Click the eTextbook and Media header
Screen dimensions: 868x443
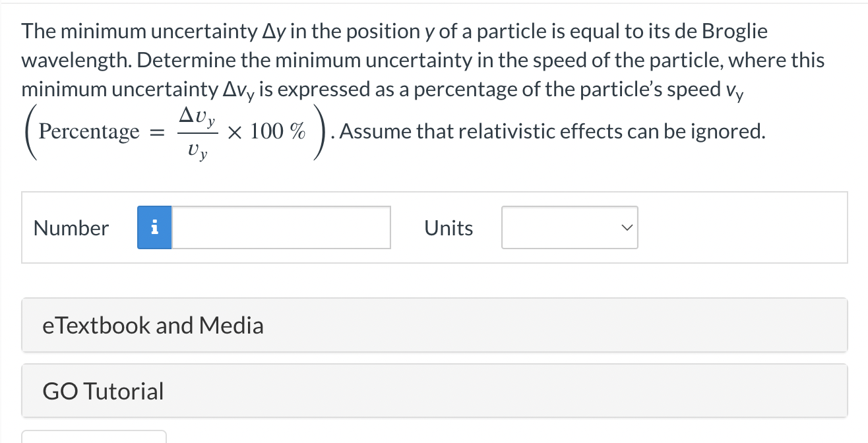click(x=153, y=325)
